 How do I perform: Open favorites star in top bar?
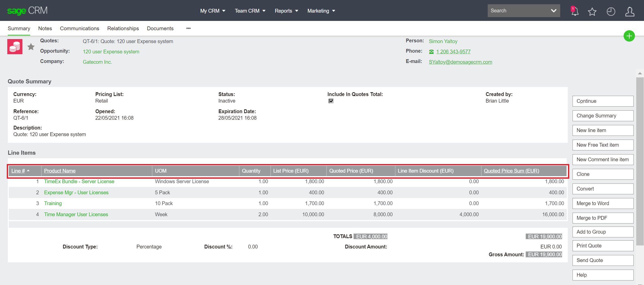(x=592, y=11)
